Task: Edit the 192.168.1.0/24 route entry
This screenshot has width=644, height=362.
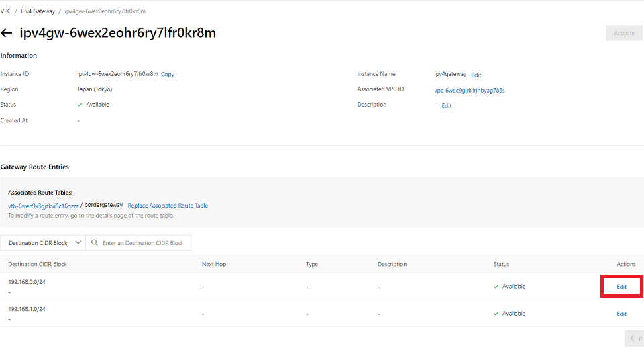Action: click(621, 314)
